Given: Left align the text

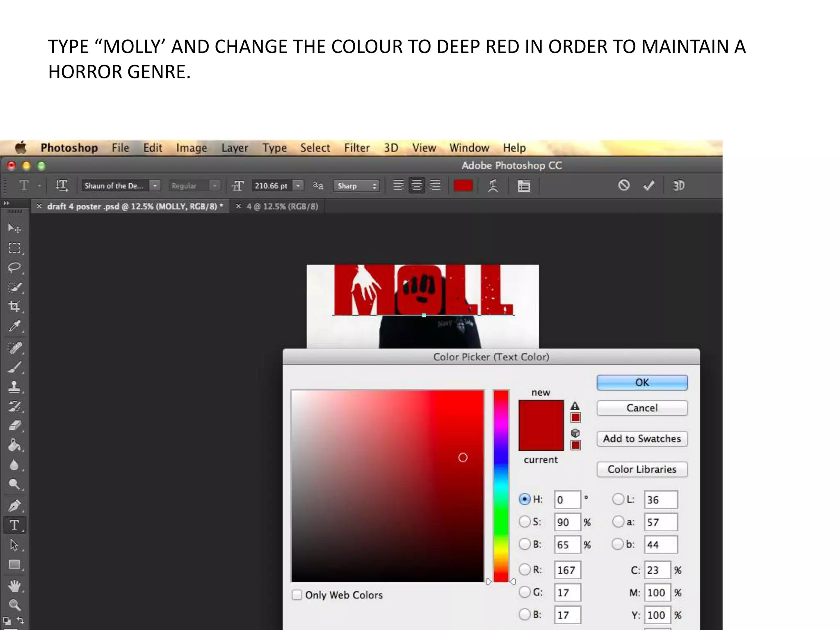Looking at the screenshot, I should point(398,186).
